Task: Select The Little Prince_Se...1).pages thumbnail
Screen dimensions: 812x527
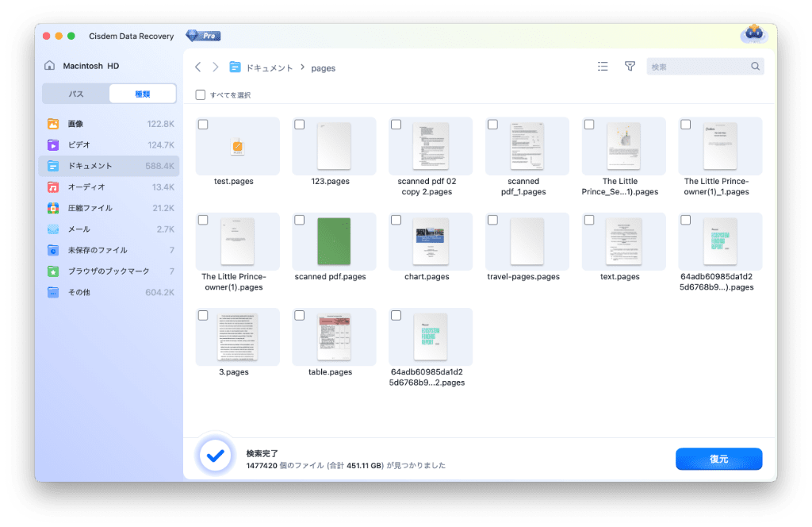Action: tap(623, 146)
